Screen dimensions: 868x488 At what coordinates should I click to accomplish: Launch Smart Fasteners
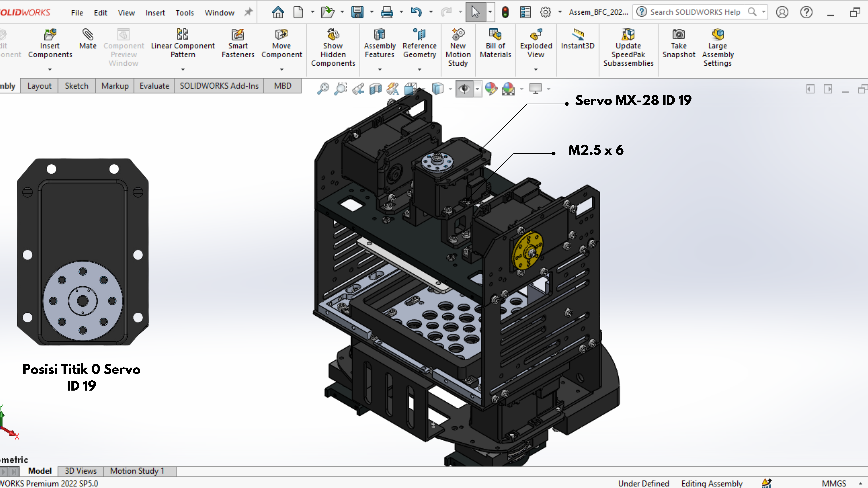[x=238, y=43]
